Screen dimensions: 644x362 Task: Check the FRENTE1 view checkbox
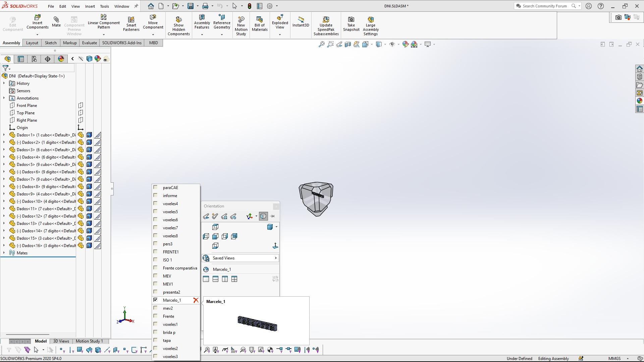point(155,252)
